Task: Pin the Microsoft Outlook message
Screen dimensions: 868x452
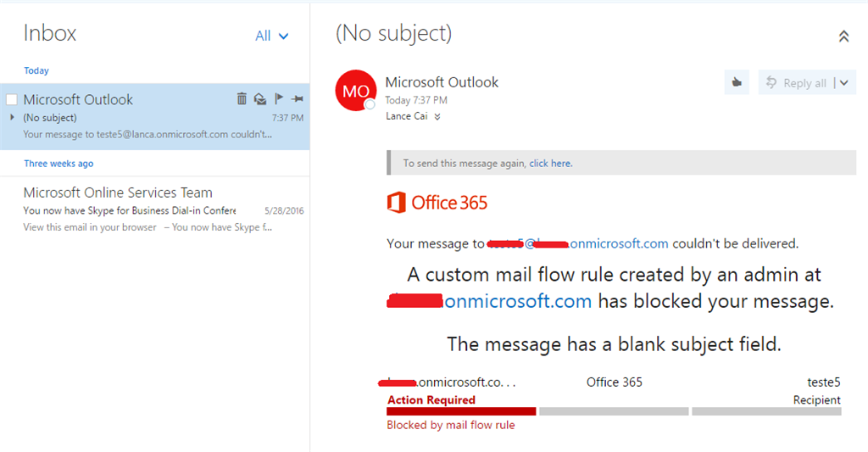Action: click(297, 99)
